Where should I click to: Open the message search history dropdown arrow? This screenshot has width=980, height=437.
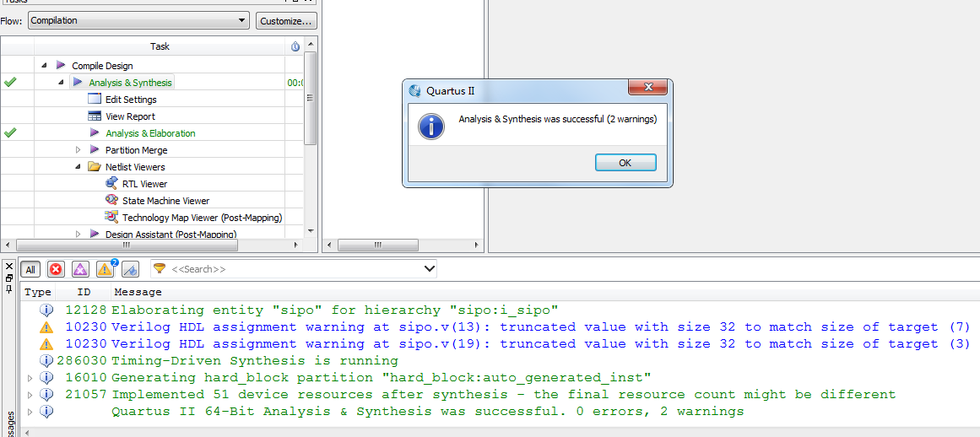pyautogui.click(x=430, y=269)
